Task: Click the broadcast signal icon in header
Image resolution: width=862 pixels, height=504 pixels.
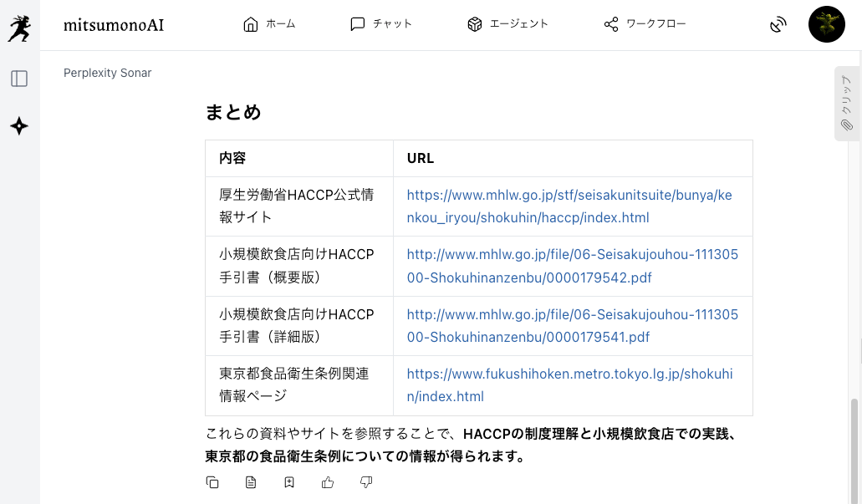Action: point(778,24)
